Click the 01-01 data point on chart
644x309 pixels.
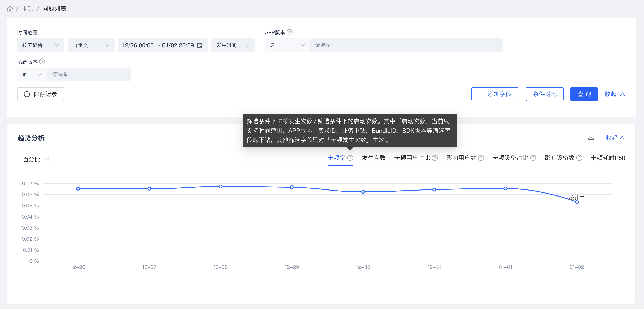(x=506, y=188)
